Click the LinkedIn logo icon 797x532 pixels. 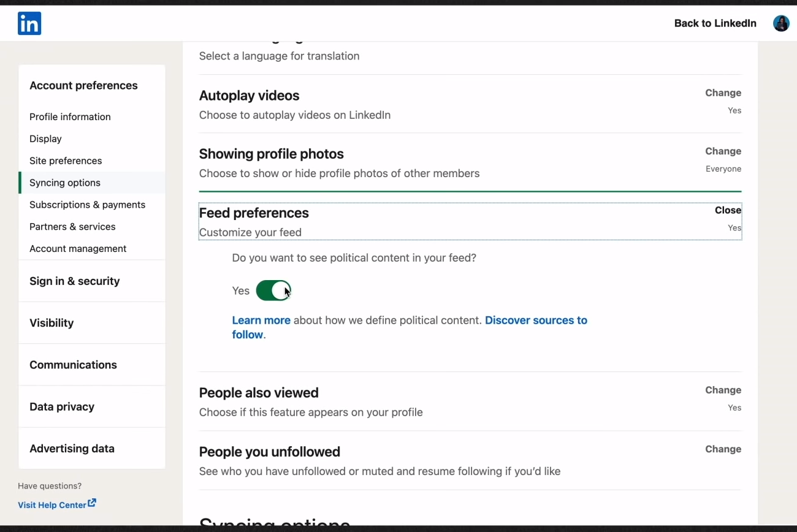29,23
